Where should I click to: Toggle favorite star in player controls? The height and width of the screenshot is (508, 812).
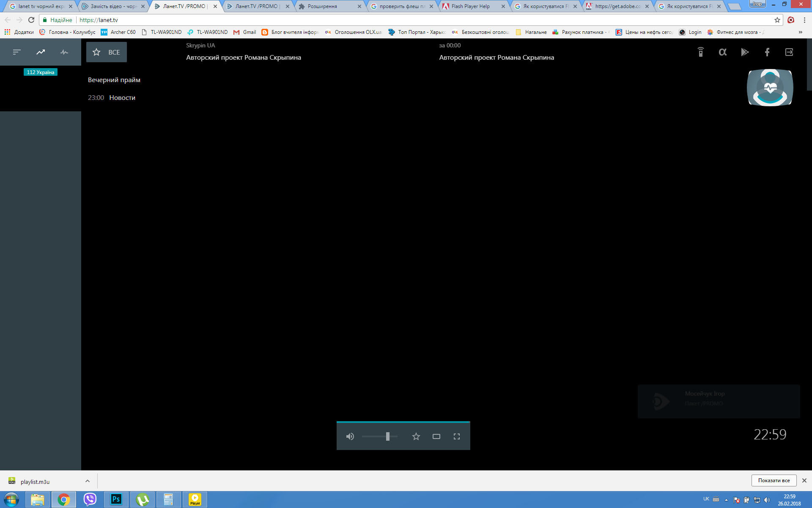pyautogui.click(x=416, y=436)
